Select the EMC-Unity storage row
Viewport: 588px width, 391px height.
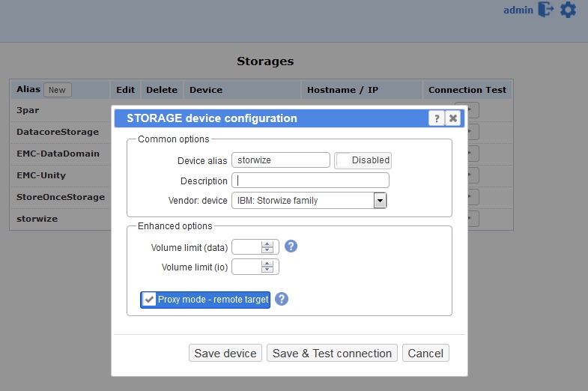(x=41, y=175)
